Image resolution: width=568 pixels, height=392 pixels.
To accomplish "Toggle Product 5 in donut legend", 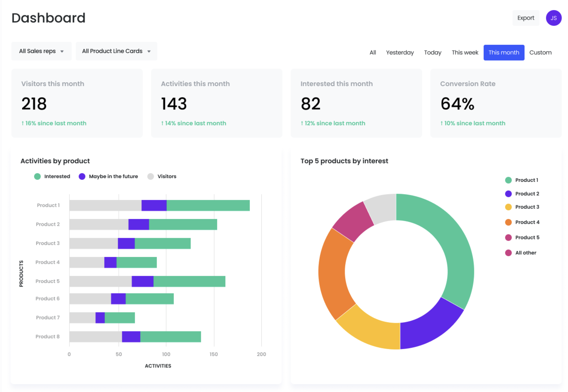I will point(522,237).
